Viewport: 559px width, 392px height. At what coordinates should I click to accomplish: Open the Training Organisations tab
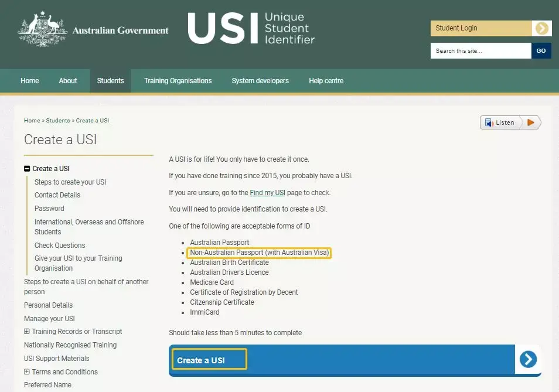[178, 81]
